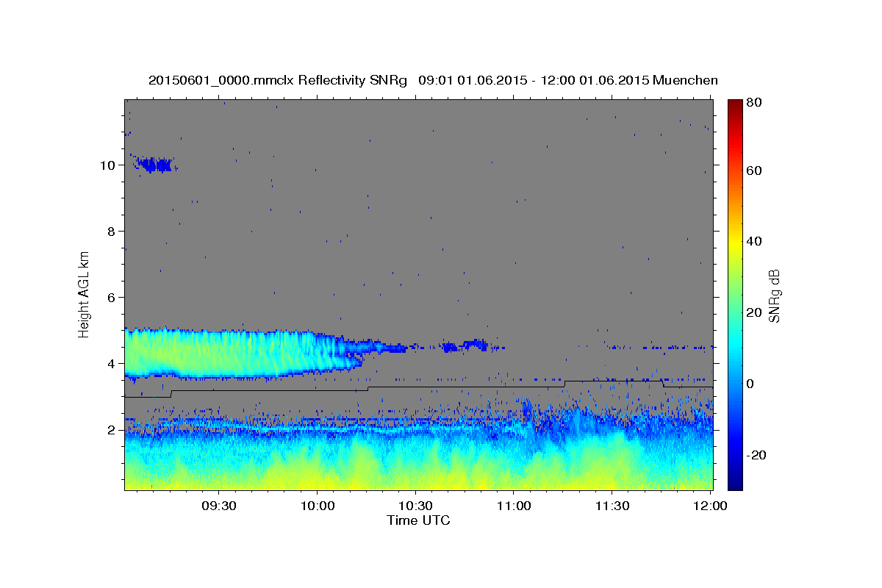Click the colorbar value 40
This screenshot has width=882, height=588.
click(754, 241)
